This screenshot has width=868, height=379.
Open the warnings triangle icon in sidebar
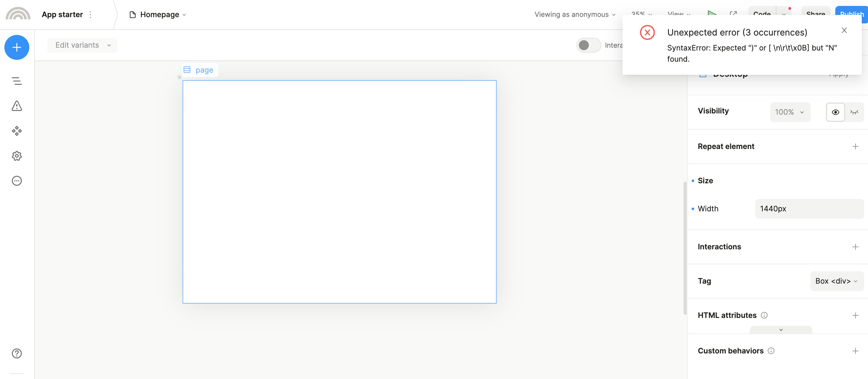click(x=17, y=106)
